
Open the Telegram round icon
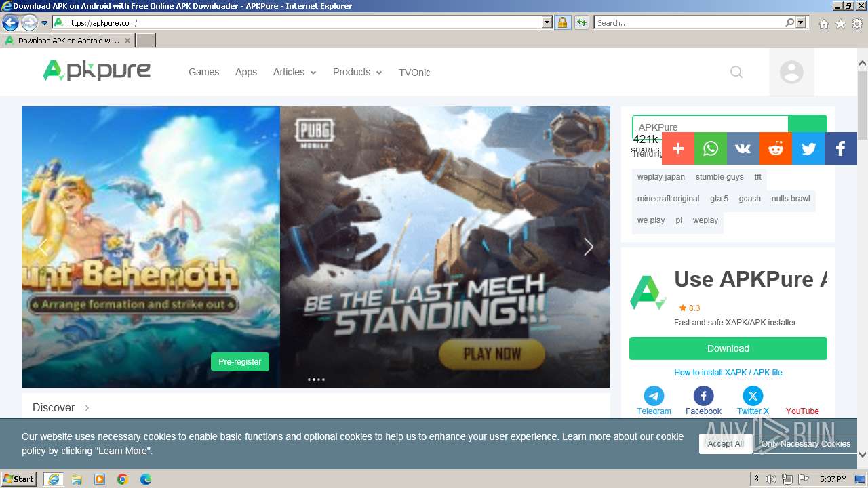pos(654,396)
